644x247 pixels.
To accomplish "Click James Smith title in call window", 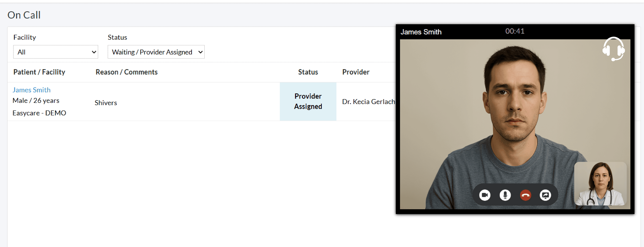I will (x=421, y=32).
